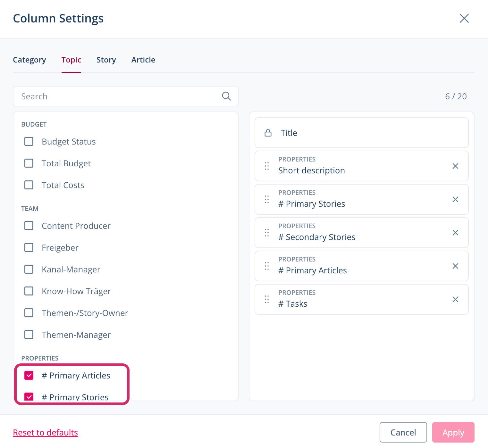Enable Content Producer column

(x=29, y=226)
